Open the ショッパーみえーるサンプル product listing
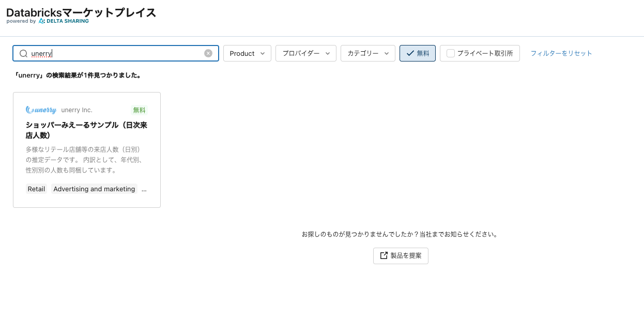The image size is (644, 335). [86, 130]
